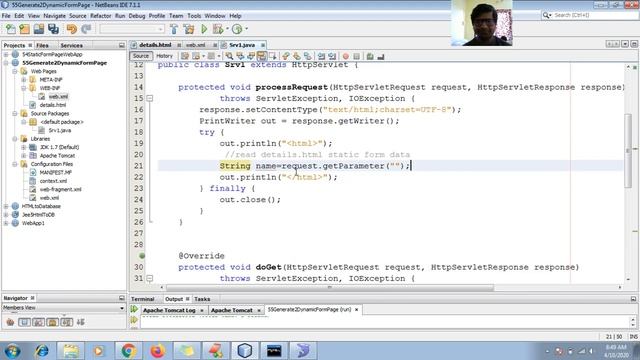Collapse the Configuration Files tree node
This screenshot has height=360, width=640.
point(15,164)
